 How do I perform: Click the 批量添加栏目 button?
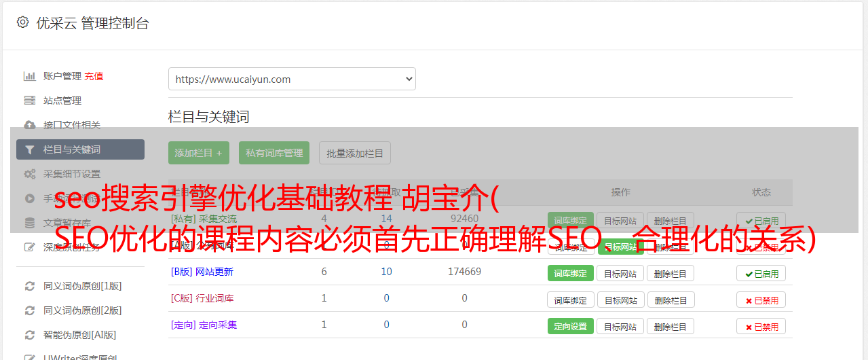point(355,153)
